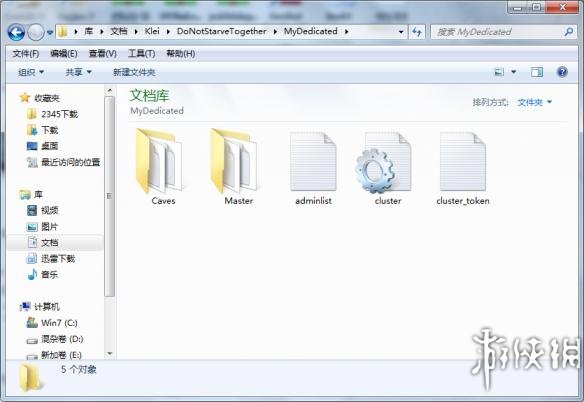Select Win7 (C:) drive in sidebar
Viewport: 584px width, 402px height.
click(52, 323)
